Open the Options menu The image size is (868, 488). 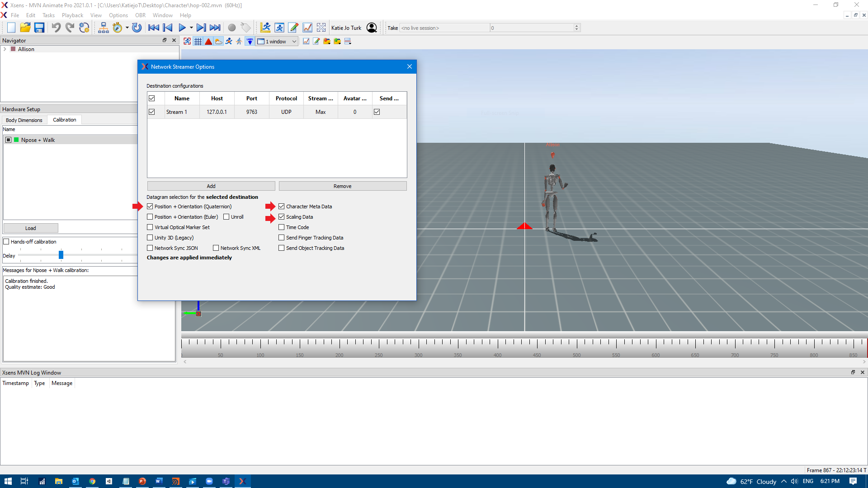(118, 15)
